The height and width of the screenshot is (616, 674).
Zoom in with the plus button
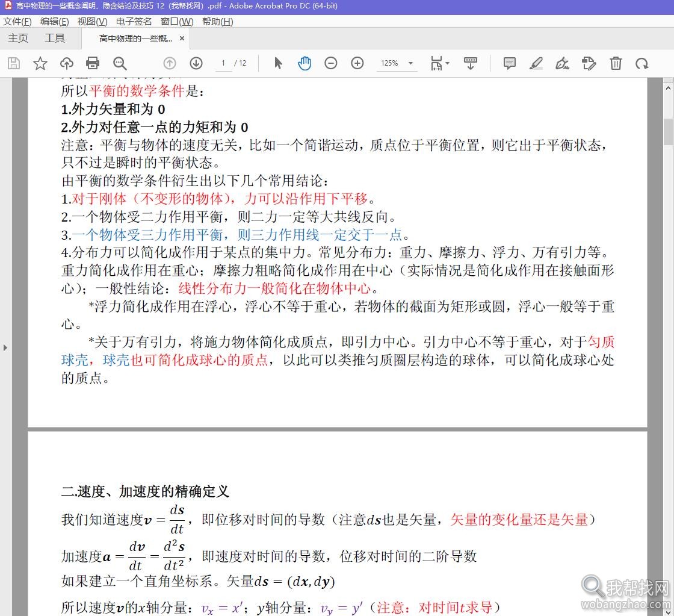tap(357, 63)
